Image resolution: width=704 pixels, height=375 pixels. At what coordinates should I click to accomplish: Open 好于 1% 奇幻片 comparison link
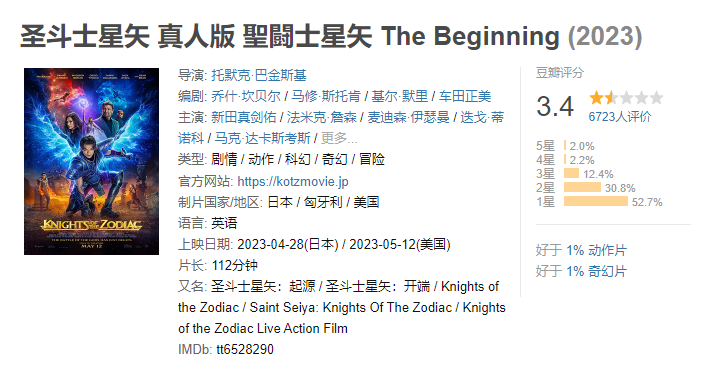tap(581, 271)
